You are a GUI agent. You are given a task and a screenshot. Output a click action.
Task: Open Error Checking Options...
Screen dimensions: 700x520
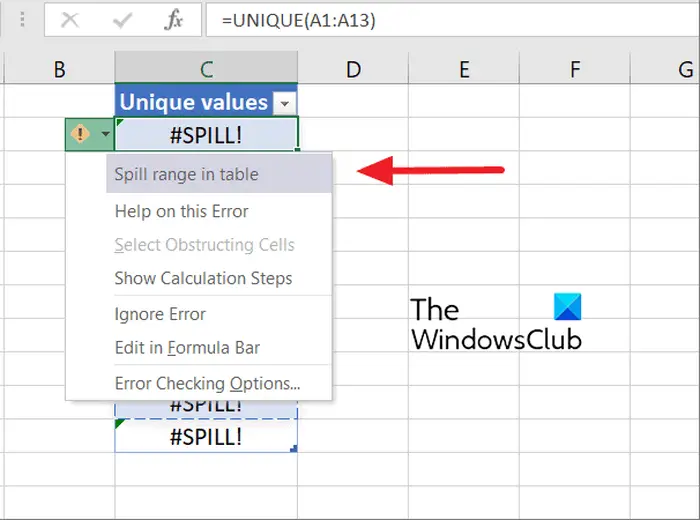coord(208,383)
